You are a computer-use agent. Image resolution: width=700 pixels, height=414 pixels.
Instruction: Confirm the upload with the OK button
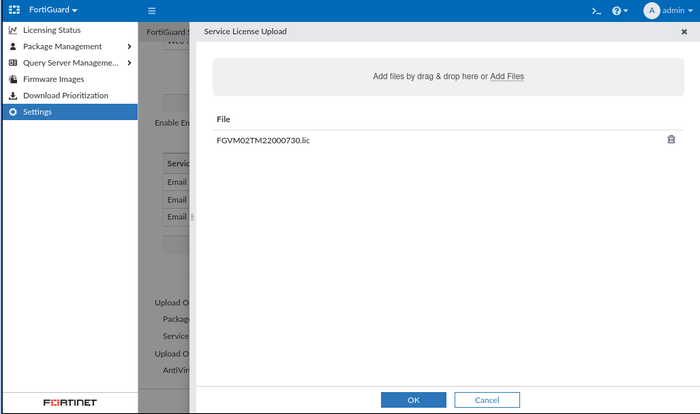pos(413,400)
